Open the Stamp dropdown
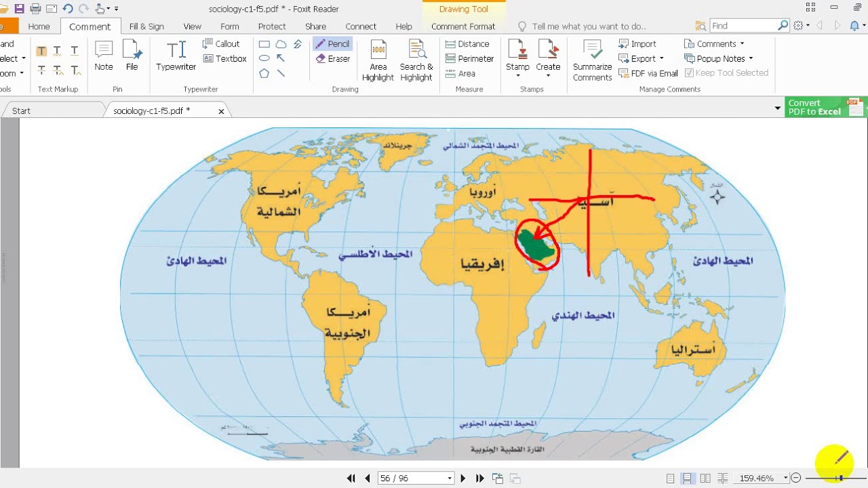Viewport: 868px width, 488px height. tap(517, 59)
